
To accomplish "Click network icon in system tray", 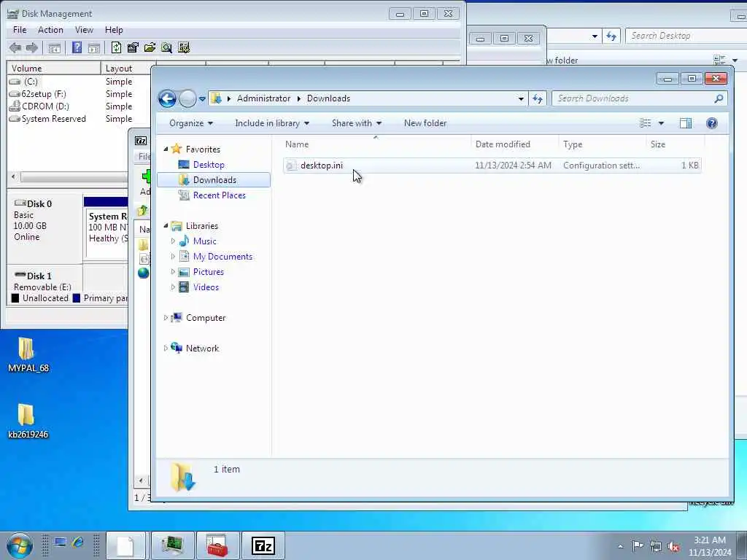I will (656, 546).
